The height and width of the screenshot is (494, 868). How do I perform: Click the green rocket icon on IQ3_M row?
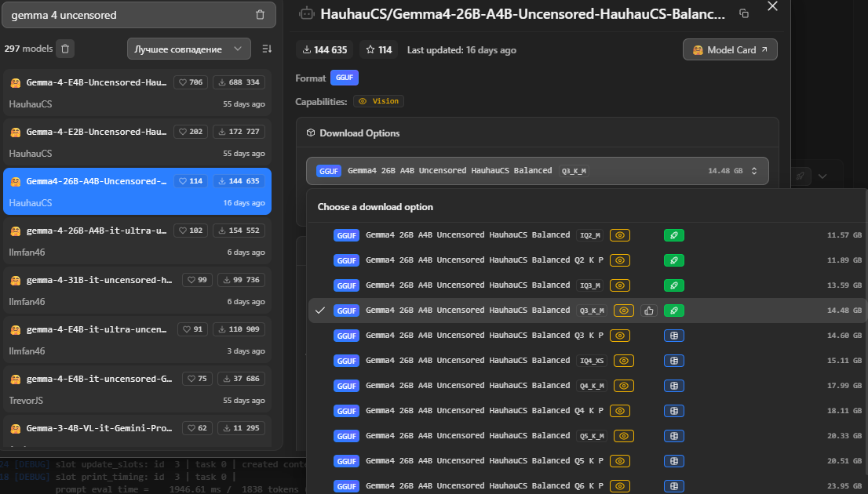tap(673, 285)
